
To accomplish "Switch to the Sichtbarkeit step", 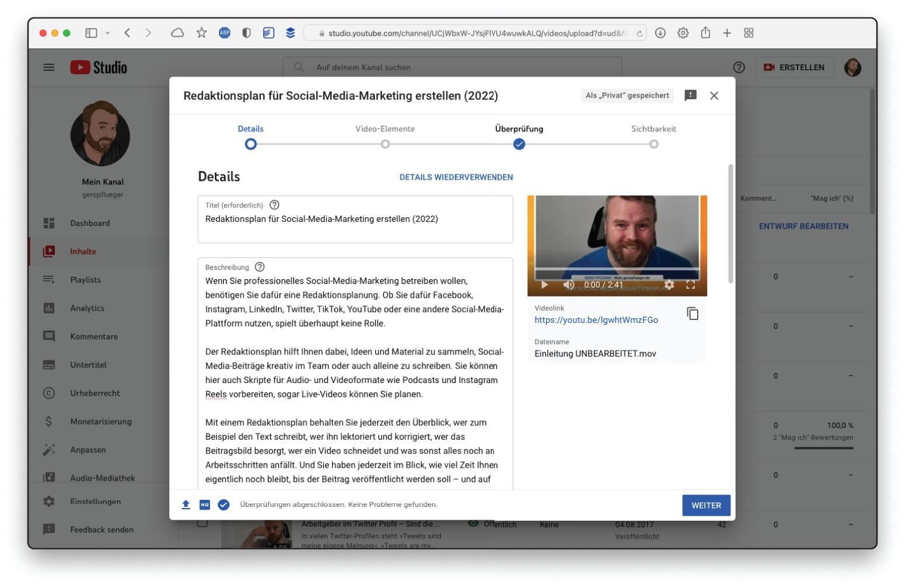I will (654, 137).
